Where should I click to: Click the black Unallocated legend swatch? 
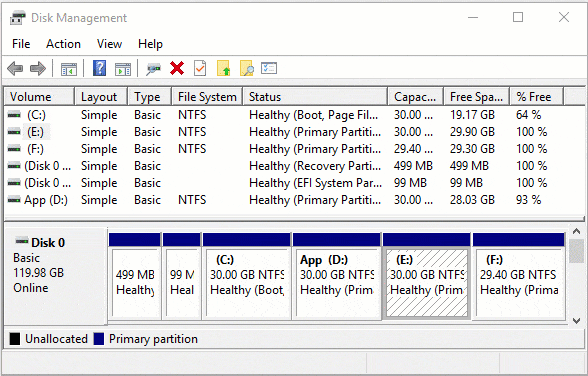[x=15, y=339]
